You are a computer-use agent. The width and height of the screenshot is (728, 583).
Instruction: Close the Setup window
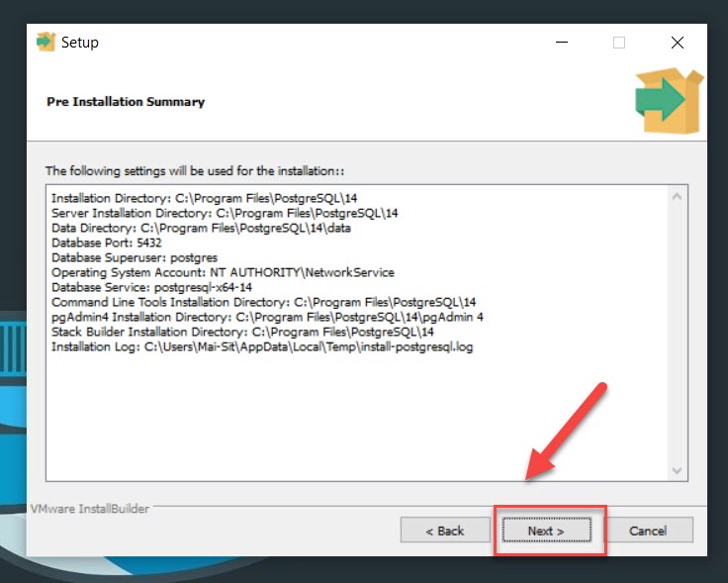(678, 43)
